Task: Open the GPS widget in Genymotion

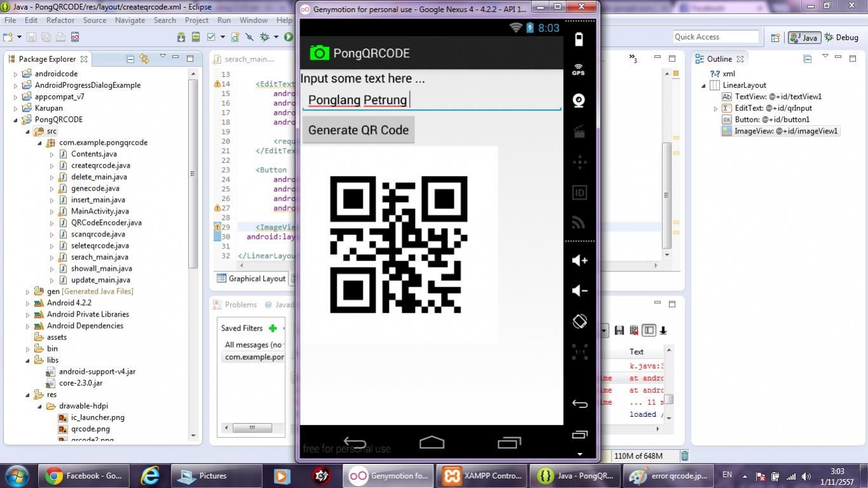Action: pyautogui.click(x=578, y=69)
